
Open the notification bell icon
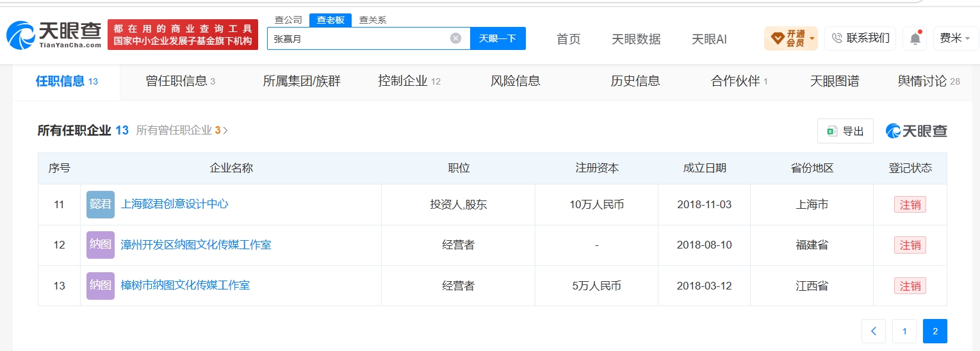(x=915, y=38)
